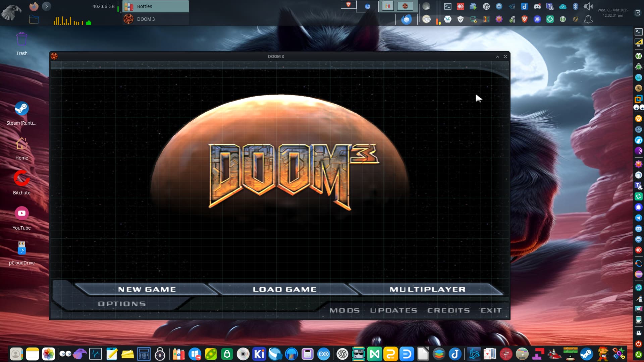Launch Firefox from the top panel
The height and width of the screenshot is (362, 644).
point(34,6)
